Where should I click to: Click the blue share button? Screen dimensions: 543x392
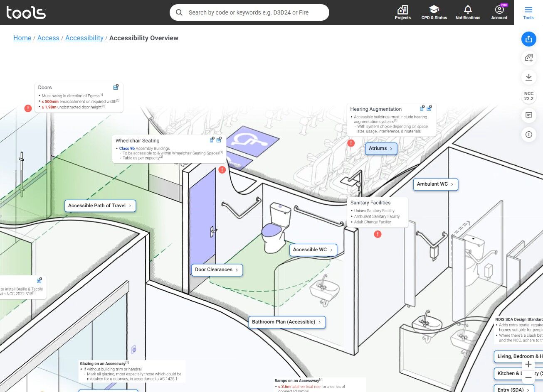point(529,39)
